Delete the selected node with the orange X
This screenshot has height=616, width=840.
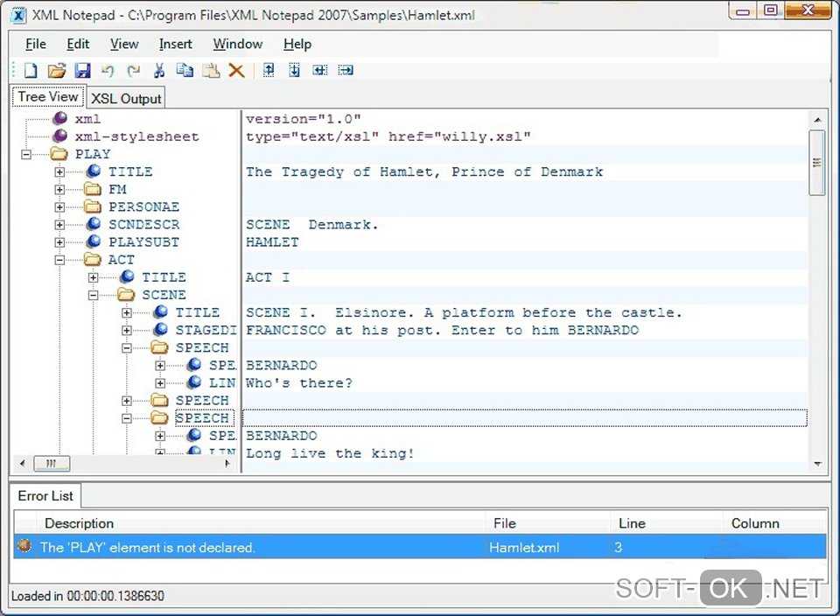tap(236, 71)
